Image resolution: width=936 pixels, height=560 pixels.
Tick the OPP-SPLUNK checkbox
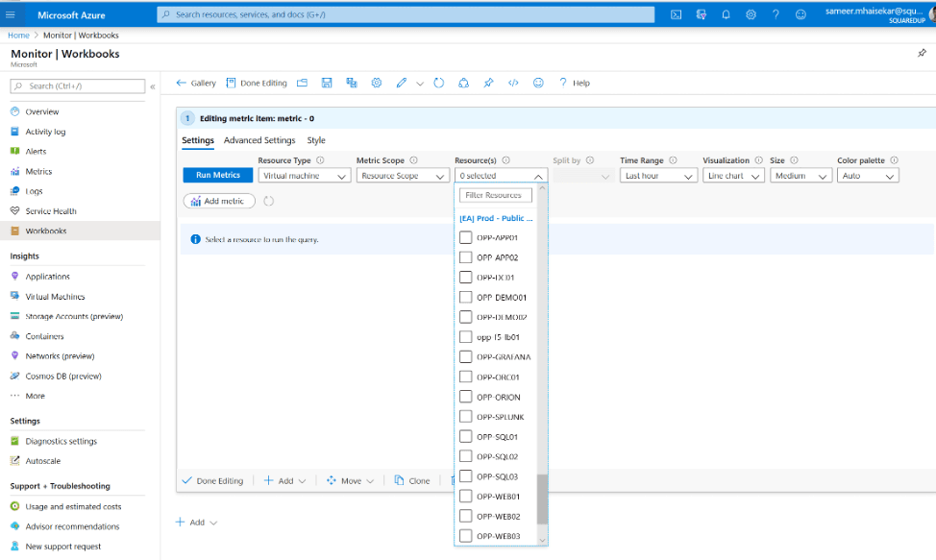(x=466, y=417)
